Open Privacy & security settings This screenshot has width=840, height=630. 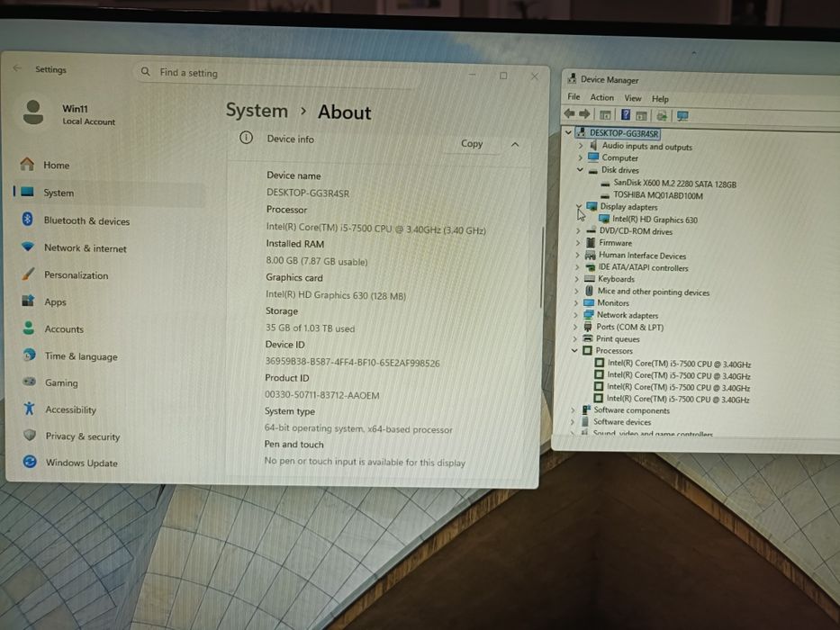tap(83, 436)
